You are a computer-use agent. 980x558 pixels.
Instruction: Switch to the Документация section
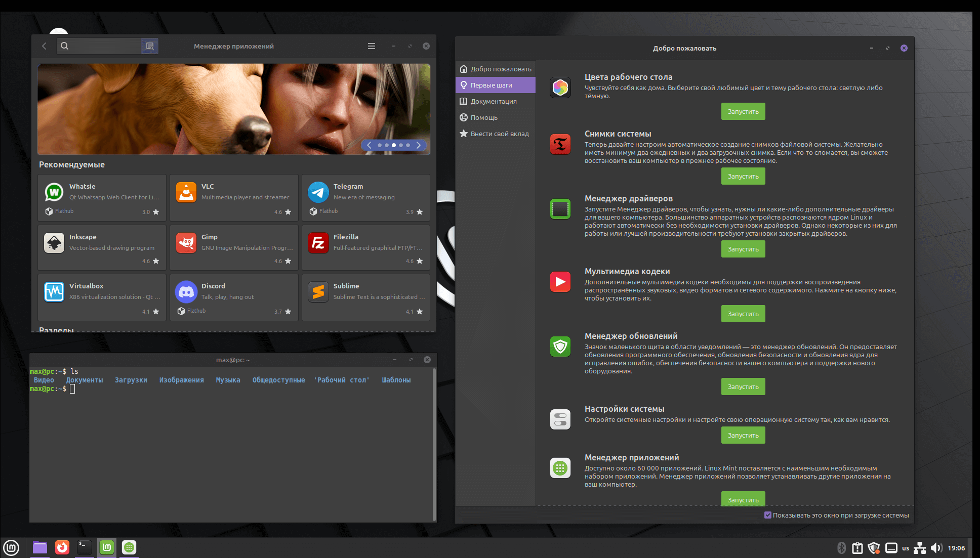(x=494, y=101)
